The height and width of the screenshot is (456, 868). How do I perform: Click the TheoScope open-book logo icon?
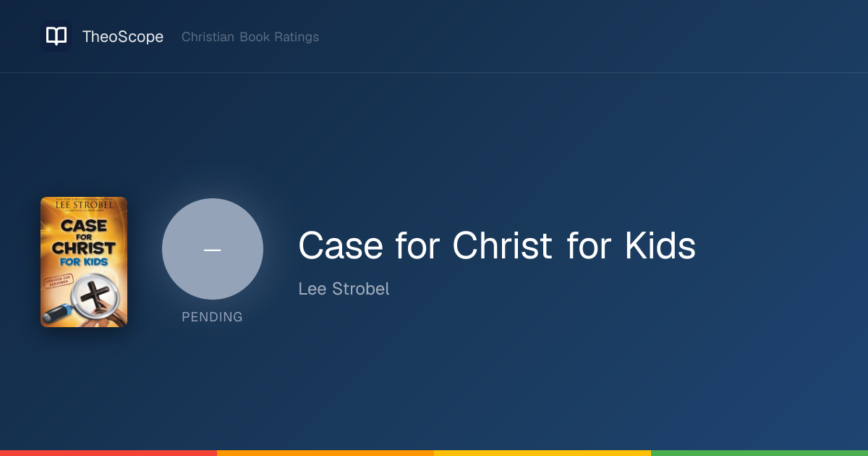pyautogui.click(x=56, y=36)
